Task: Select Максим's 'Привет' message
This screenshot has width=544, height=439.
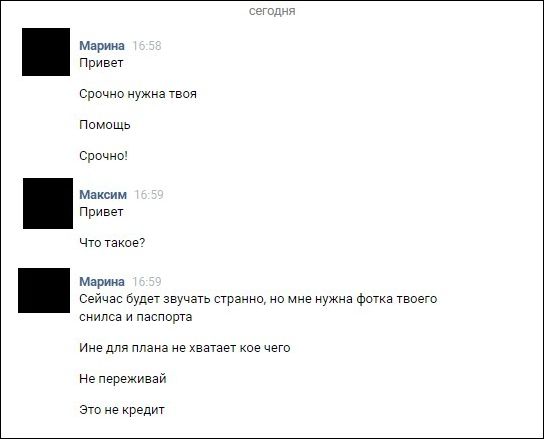Action: click(101, 212)
